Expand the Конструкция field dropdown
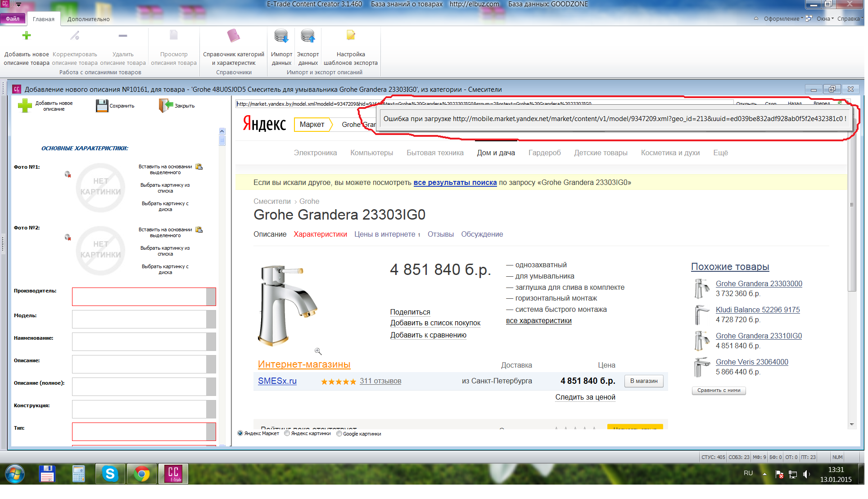Image resolution: width=868 pixels, height=499 pixels. pos(211,409)
